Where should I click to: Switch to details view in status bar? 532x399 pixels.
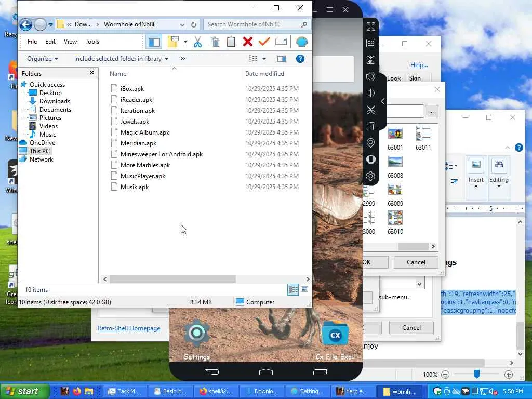coord(293,289)
